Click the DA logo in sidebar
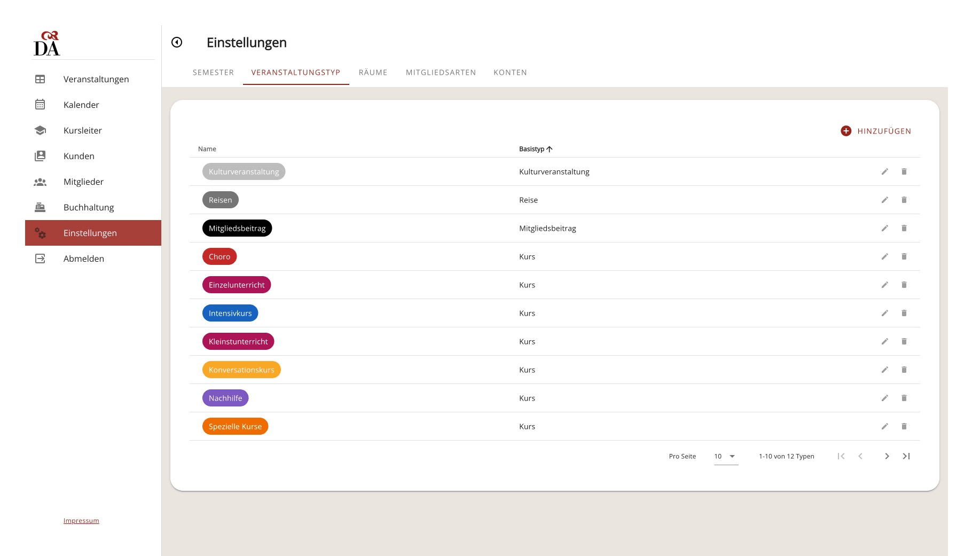 click(47, 44)
